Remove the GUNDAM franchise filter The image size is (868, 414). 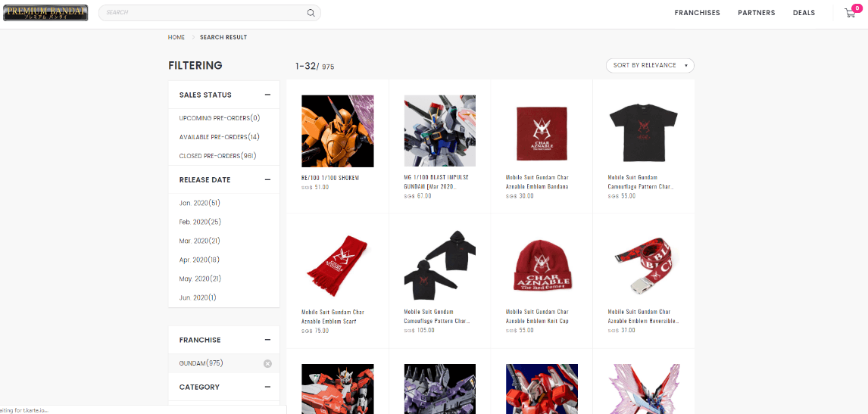point(267,363)
